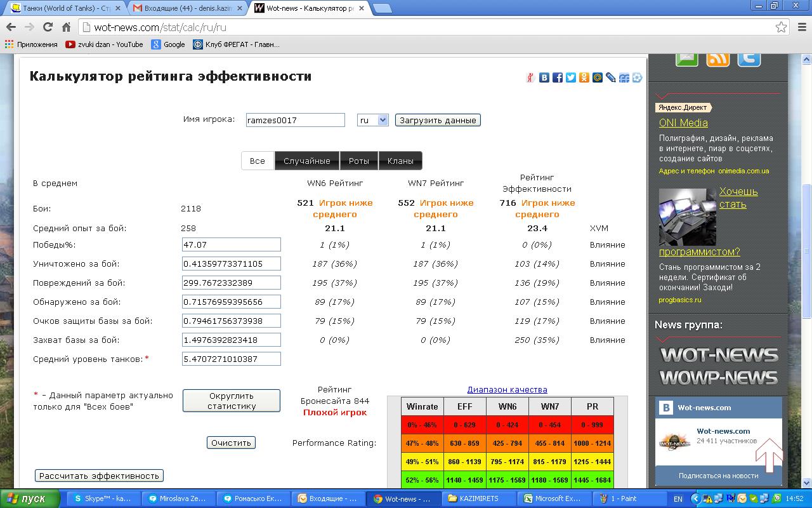Open the Windows пуск start button
This screenshot has height=508, width=812.
click(30, 498)
